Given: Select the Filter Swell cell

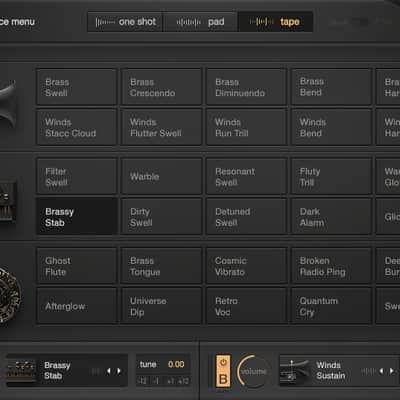Looking at the screenshot, I should [x=76, y=176].
